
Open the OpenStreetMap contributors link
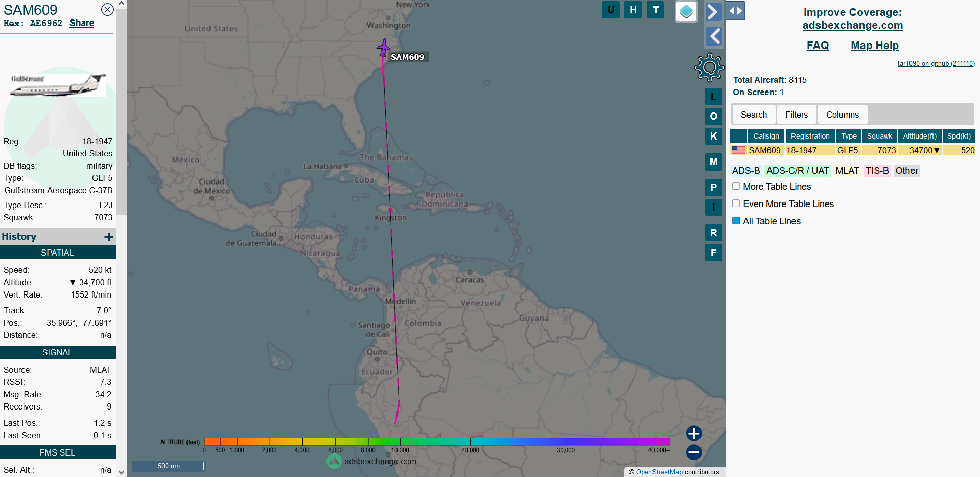pos(659,472)
